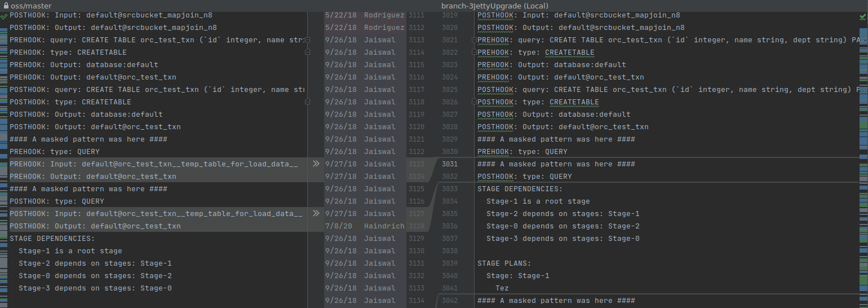Click the 7/8/20 annotation date
The width and height of the screenshot is (868, 308).
[x=339, y=226]
